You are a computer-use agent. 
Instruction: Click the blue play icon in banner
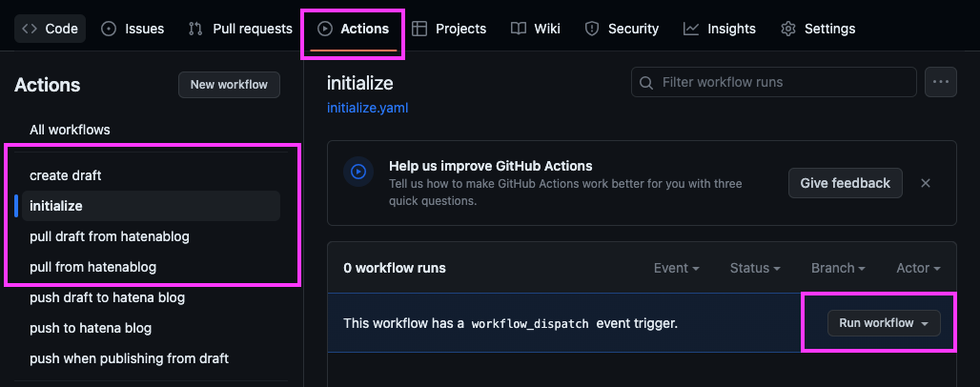pos(358,172)
